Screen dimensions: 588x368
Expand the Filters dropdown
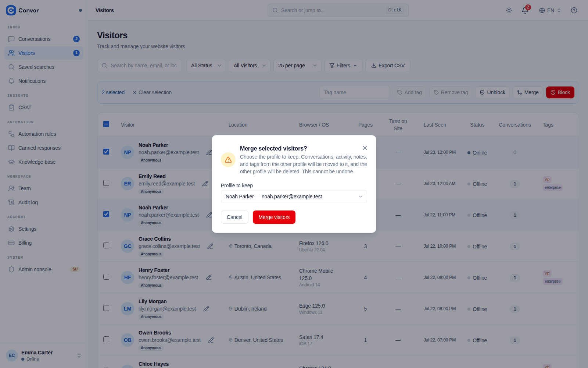(343, 66)
